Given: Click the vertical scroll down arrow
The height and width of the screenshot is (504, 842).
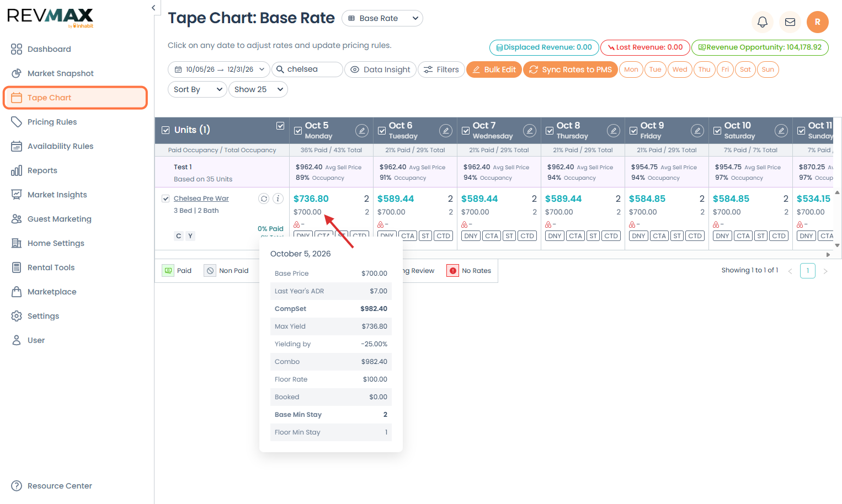Looking at the screenshot, I should (x=838, y=245).
